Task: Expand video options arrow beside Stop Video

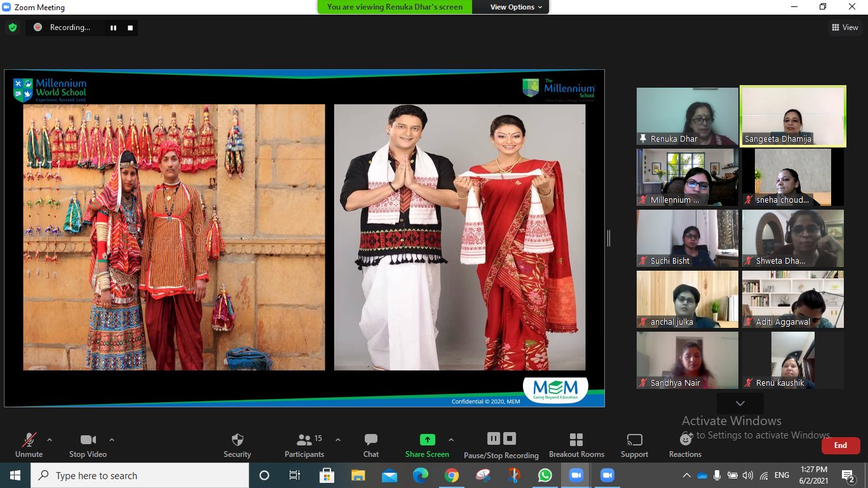Action: tap(112, 440)
